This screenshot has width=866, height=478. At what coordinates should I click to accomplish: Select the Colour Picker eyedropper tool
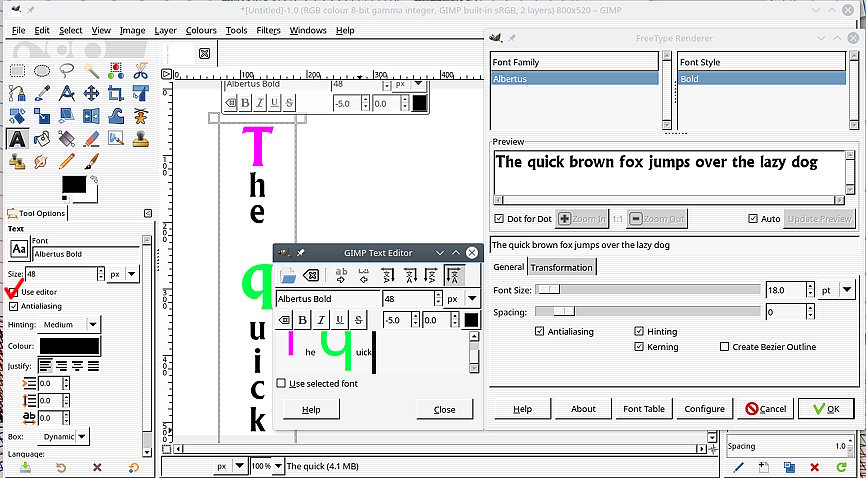click(42, 93)
